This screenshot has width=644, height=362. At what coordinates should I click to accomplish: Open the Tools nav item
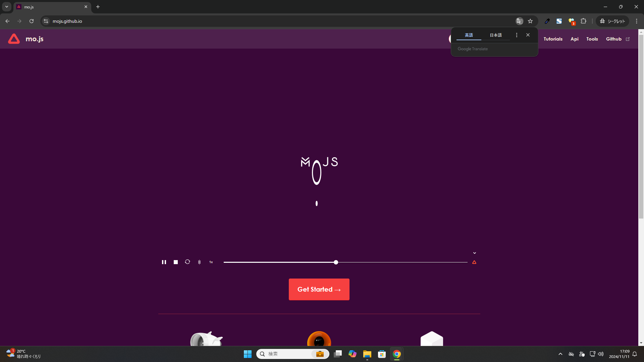coord(592,39)
